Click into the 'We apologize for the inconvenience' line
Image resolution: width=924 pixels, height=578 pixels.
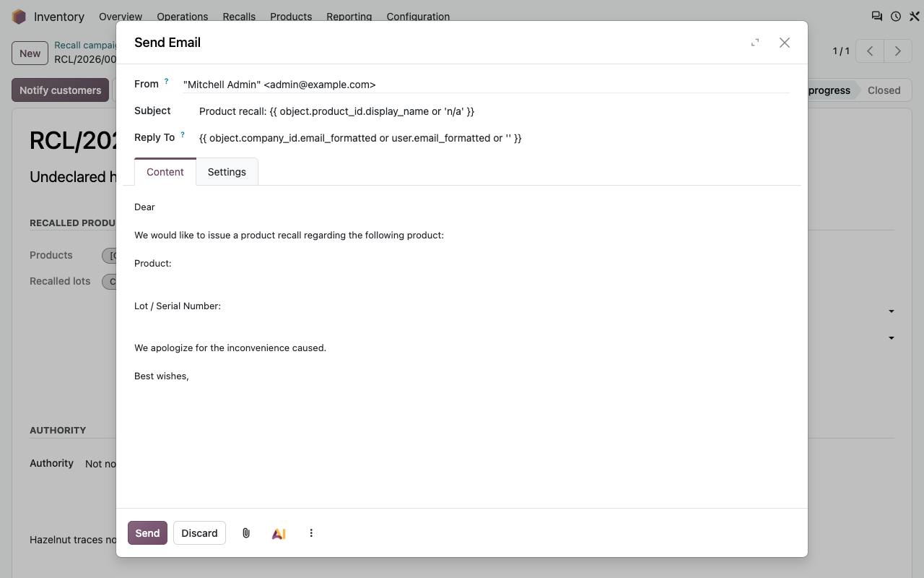pos(230,348)
